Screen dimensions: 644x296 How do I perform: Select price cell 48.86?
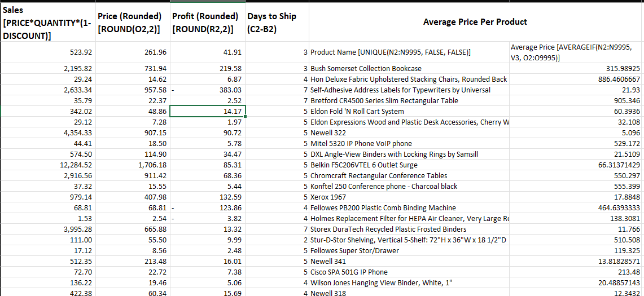pos(133,111)
